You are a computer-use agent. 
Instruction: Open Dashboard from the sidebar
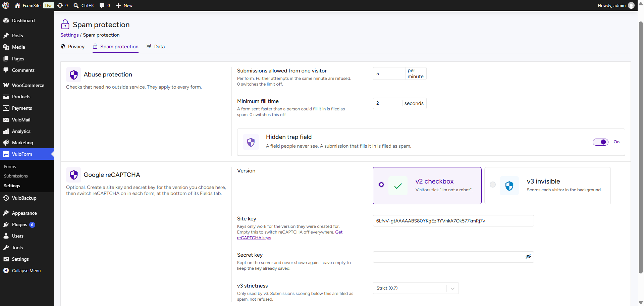click(x=27, y=20)
